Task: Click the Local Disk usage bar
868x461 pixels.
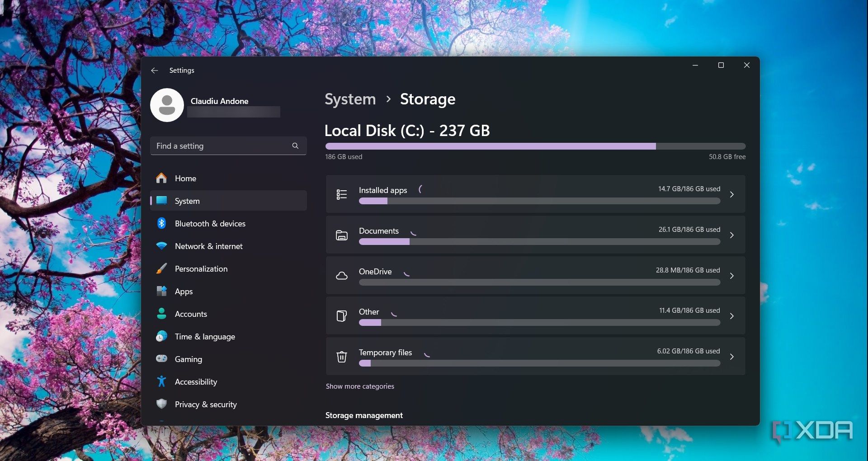Action: tap(535, 146)
